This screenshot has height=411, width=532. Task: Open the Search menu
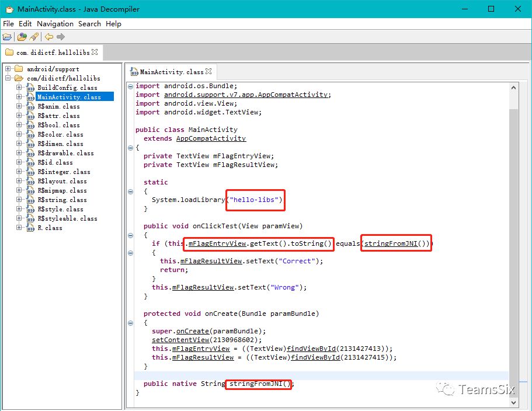tap(89, 24)
